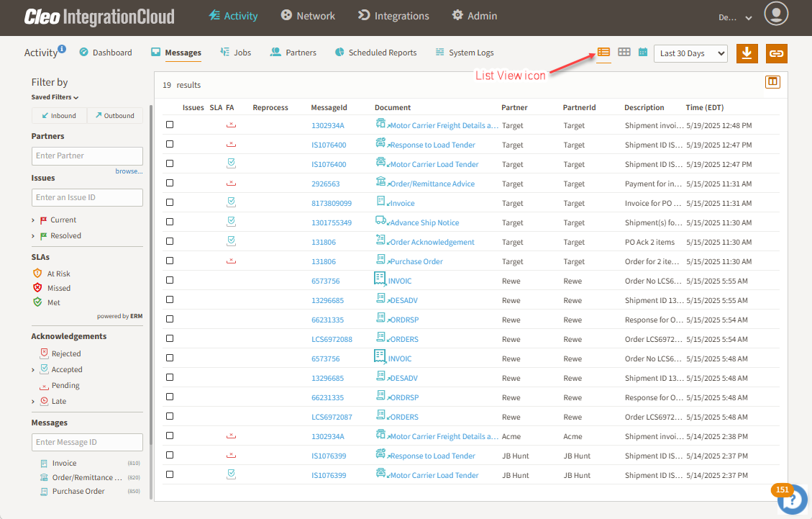Switch to grid table view icon

624,53
